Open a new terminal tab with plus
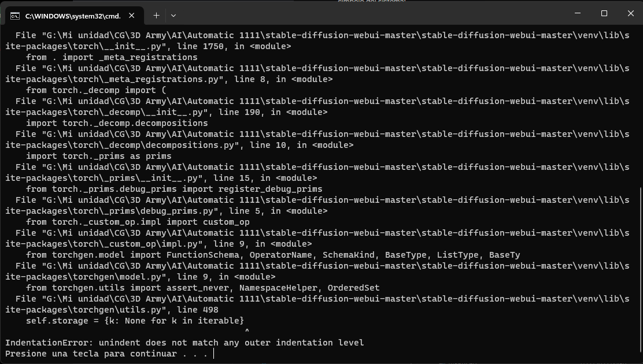The width and height of the screenshot is (643, 364). coord(156,16)
